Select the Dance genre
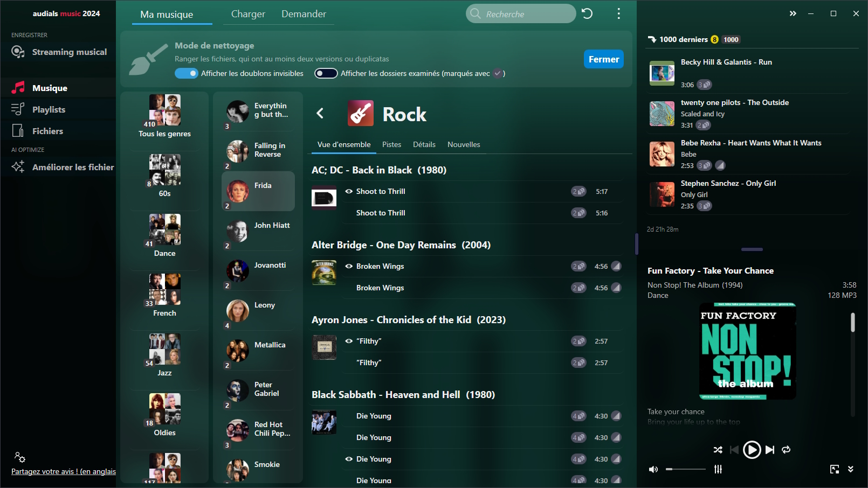 (164, 236)
